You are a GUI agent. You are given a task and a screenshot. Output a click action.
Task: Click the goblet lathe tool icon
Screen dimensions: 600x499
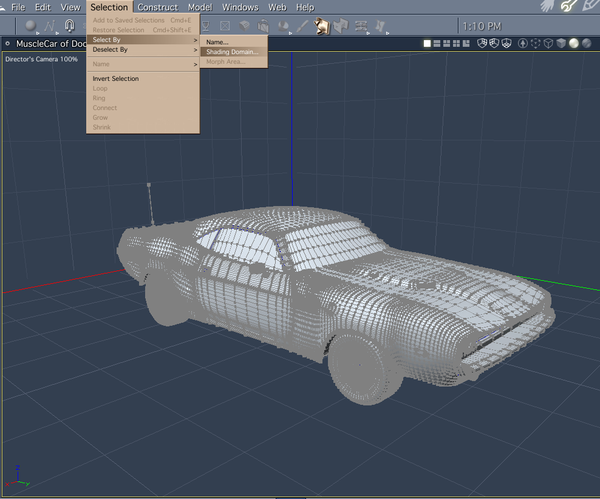point(205,26)
